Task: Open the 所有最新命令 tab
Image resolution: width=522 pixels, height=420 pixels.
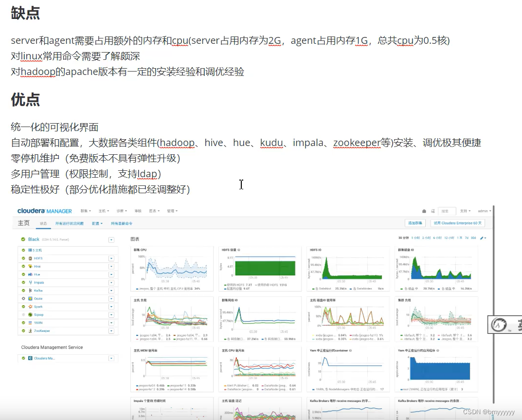Action: point(122,223)
